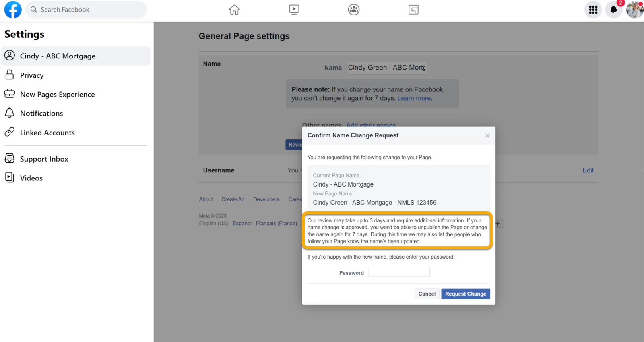Click the Request Change button
The image size is (644, 342).
click(x=465, y=294)
